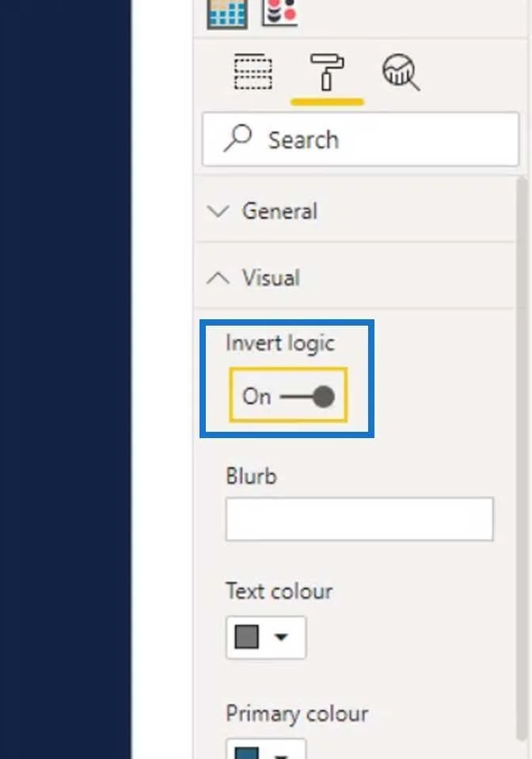Click the Invert logic label
This screenshot has width=532, height=759.
280,344
